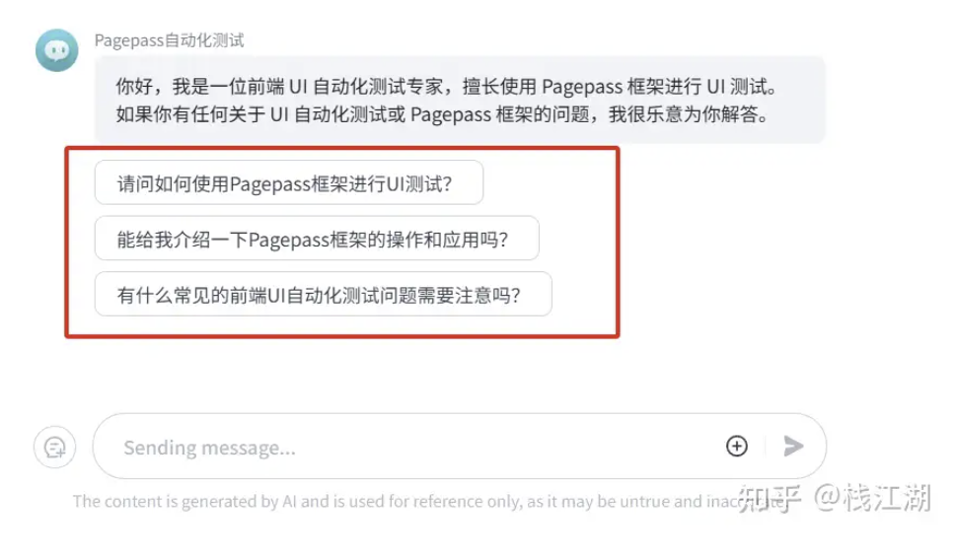Click the bot name Pagepass自动化测试
The image size is (957, 560).
(169, 40)
